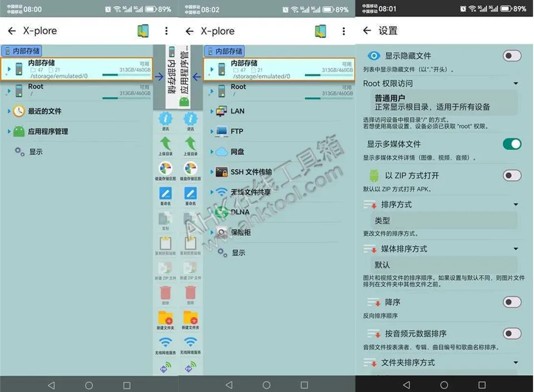Expand the FTP entry triangle
Viewport: 534px width, 392px height.
click(x=211, y=131)
